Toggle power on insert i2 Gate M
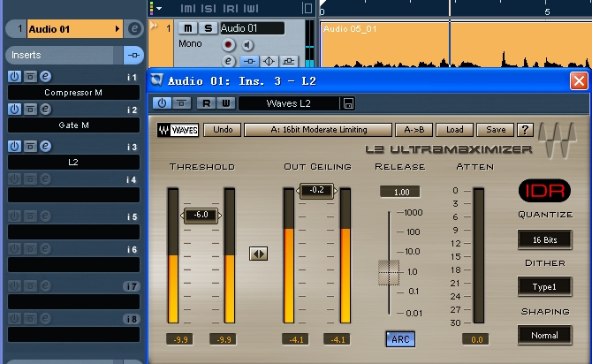Image resolution: width=592 pixels, height=364 pixels. (14, 110)
